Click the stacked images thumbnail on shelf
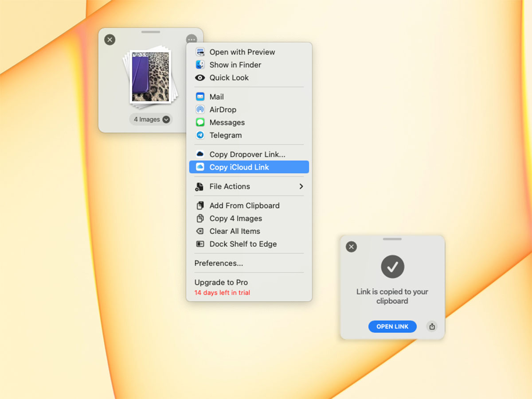The height and width of the screenshot is (399, 532). [151, 77]
